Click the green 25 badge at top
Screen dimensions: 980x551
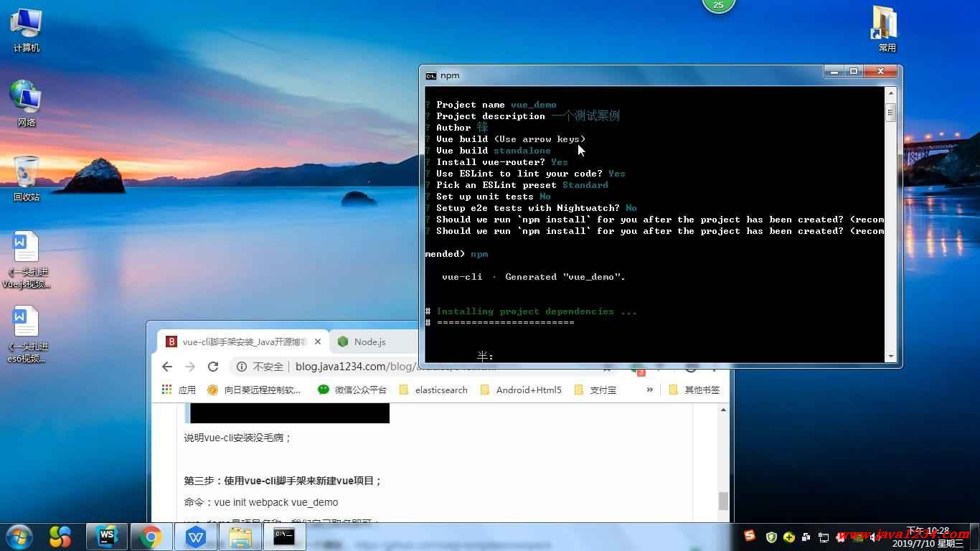718,4
